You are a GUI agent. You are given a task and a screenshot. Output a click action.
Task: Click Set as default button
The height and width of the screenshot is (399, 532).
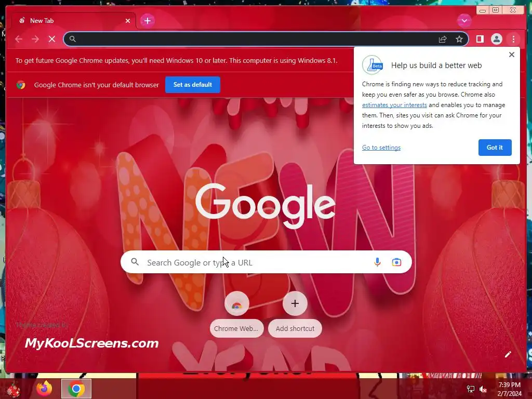click(x=192, y=85)
